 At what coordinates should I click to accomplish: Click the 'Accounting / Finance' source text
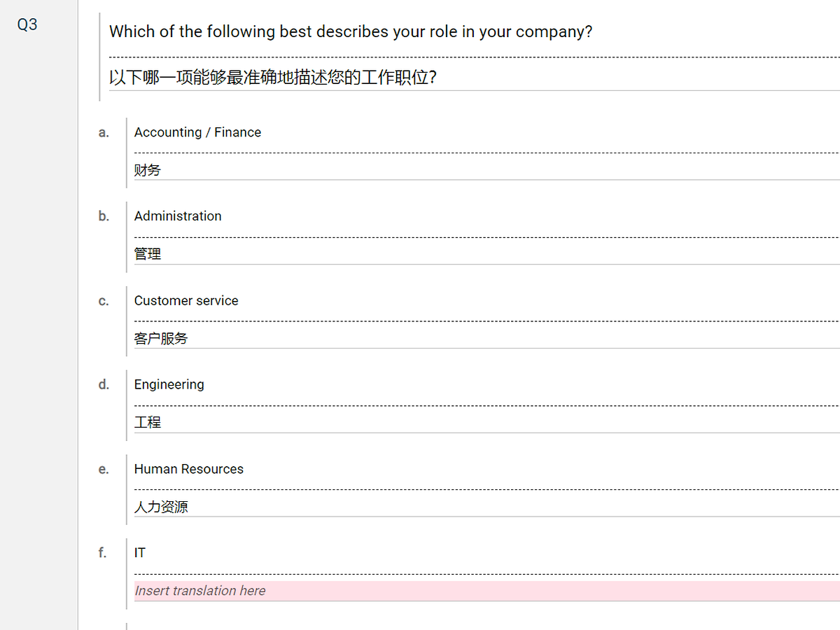197,132
